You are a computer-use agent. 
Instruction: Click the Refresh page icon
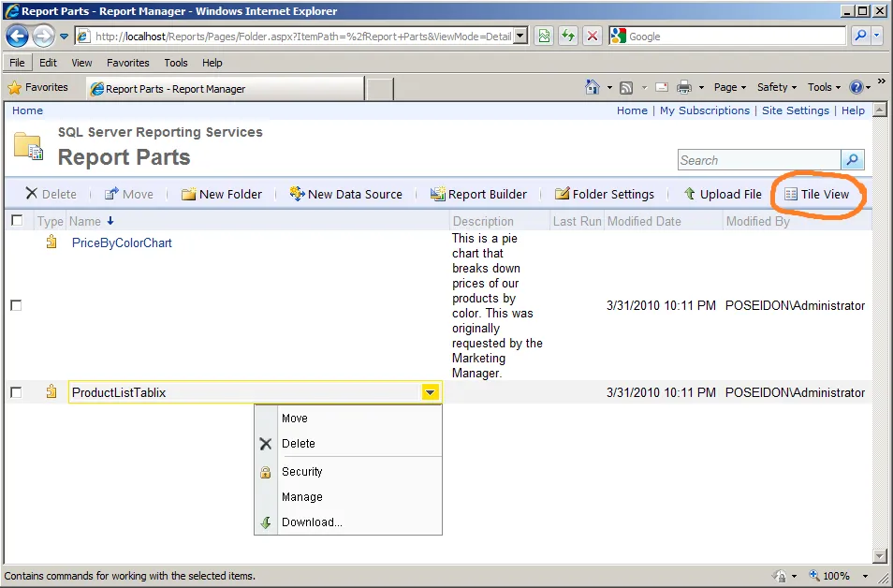[x=568, y=37]
